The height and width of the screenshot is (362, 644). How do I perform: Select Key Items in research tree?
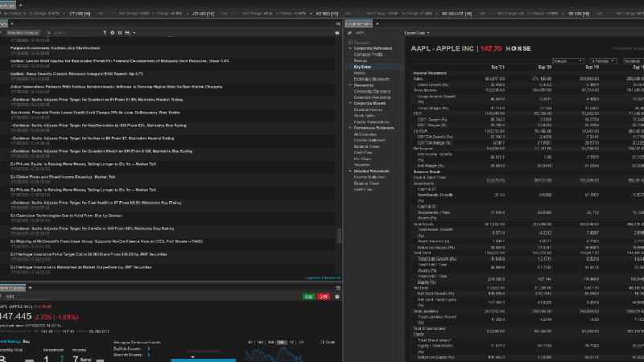point(362,67)
